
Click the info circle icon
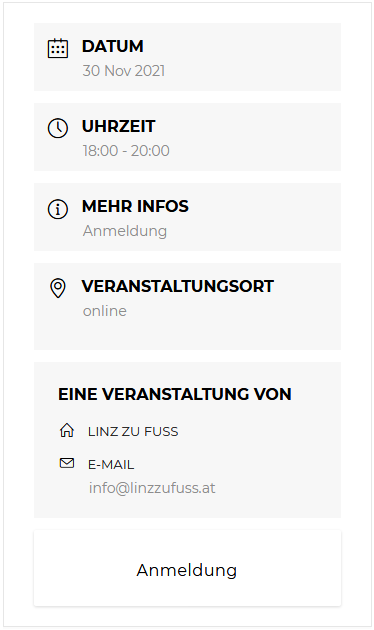click(58, 209)
